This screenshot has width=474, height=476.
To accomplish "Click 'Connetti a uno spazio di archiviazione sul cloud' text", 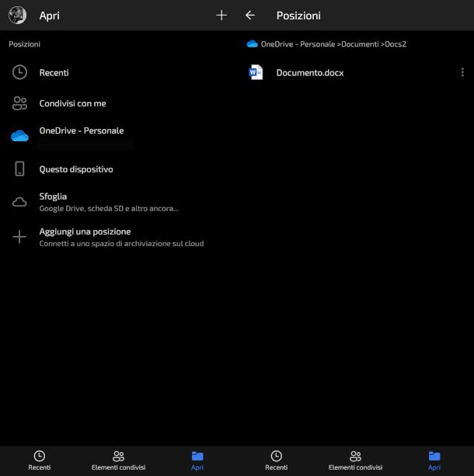I will 121,244.
